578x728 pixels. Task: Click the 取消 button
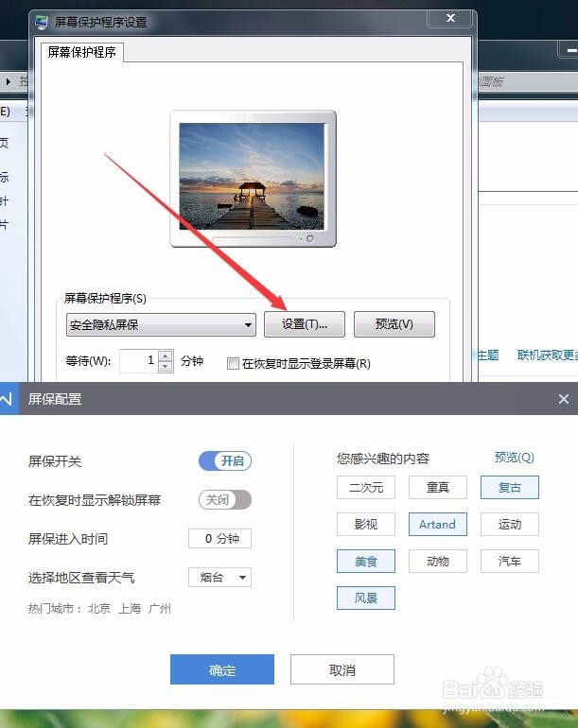pyautogui.click(x=342, y=669)
